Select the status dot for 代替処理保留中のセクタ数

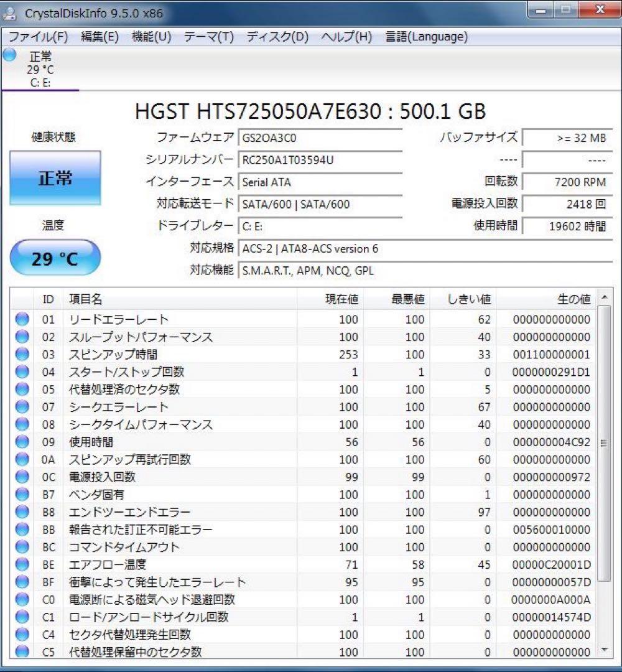(22, 652)
